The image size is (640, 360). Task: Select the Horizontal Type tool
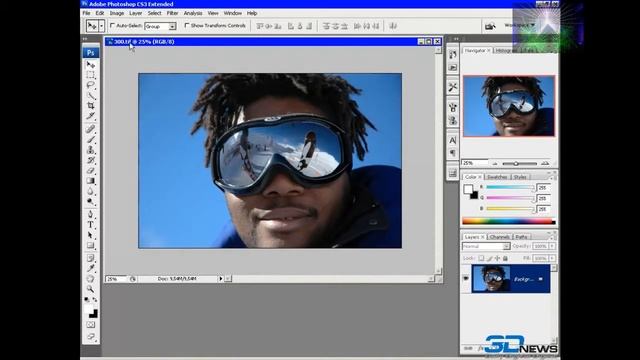91,224
